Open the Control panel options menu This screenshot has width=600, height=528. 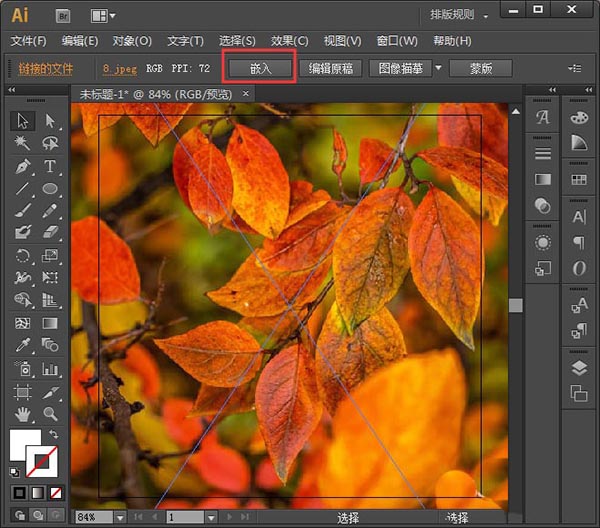(x=574, y=68)
